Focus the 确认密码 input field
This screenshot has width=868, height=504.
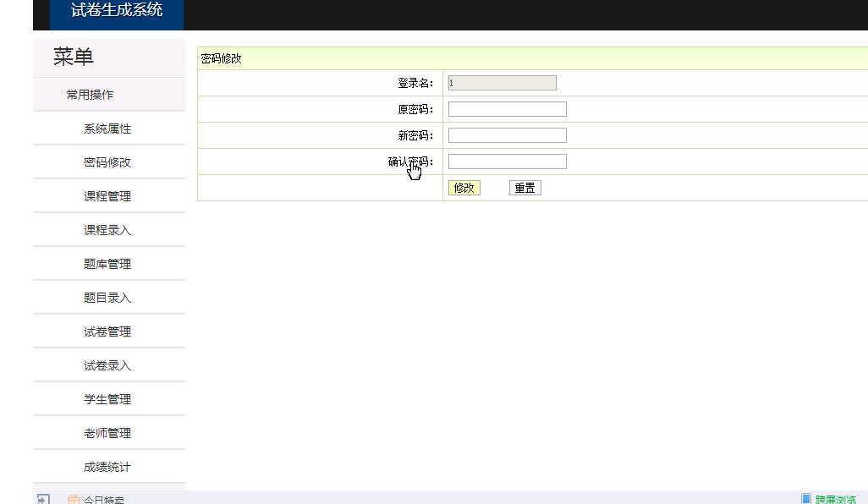[x=507, y=162]
